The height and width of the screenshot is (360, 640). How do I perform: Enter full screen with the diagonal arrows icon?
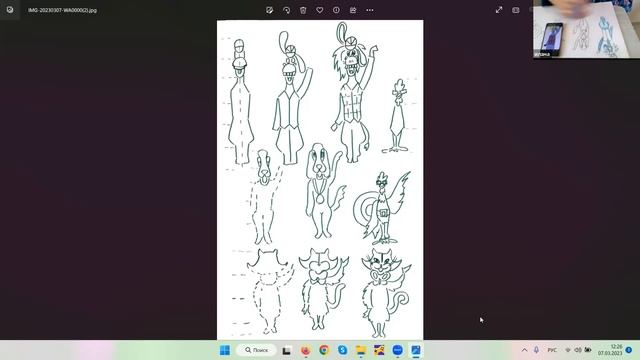pyautogui.click(x=499, y=10)
